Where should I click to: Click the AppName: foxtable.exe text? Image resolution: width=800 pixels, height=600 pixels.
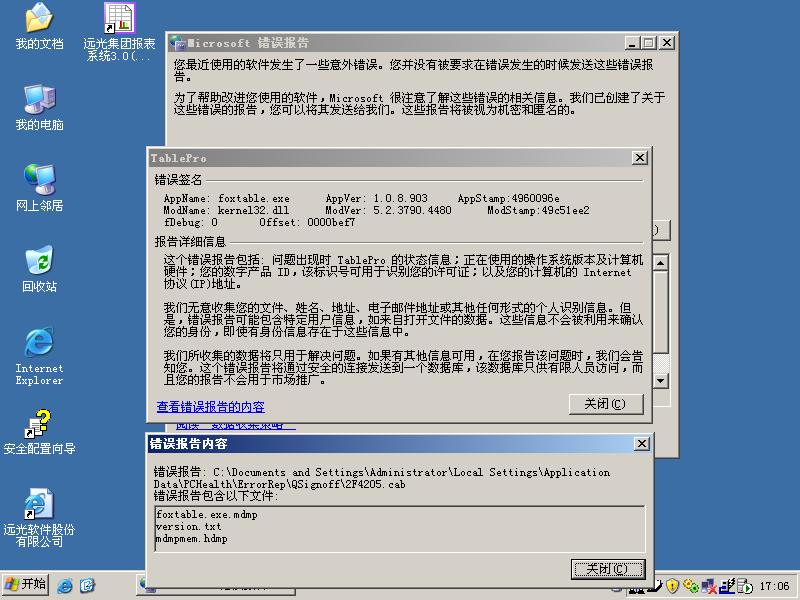click(x=227, y=198)
